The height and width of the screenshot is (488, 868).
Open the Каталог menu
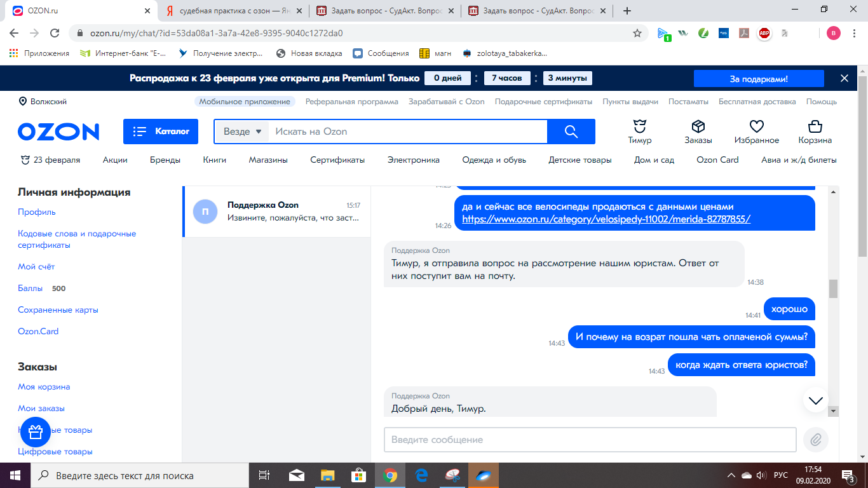(161, 132)
